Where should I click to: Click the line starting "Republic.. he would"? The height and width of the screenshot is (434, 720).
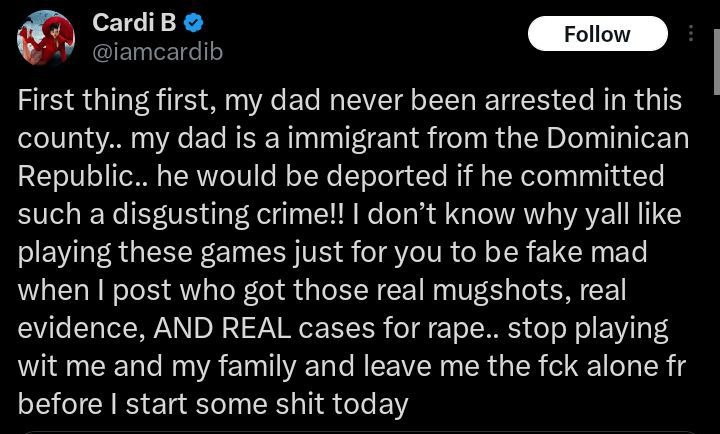(x=340, y=177)
